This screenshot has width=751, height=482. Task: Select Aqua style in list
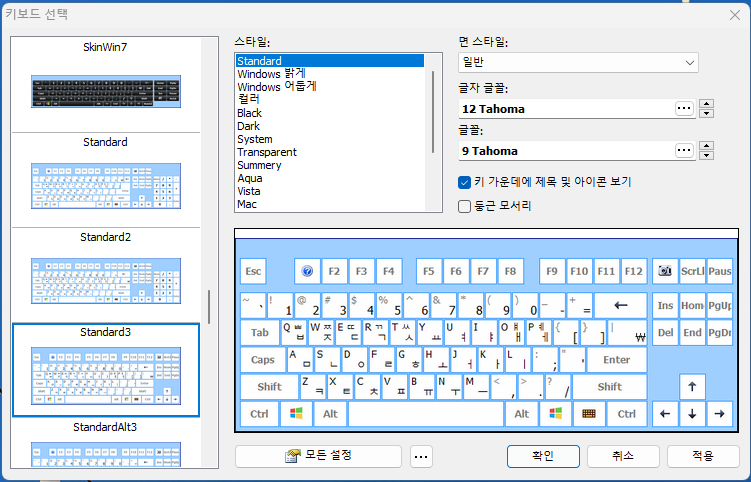click(330, 178)
